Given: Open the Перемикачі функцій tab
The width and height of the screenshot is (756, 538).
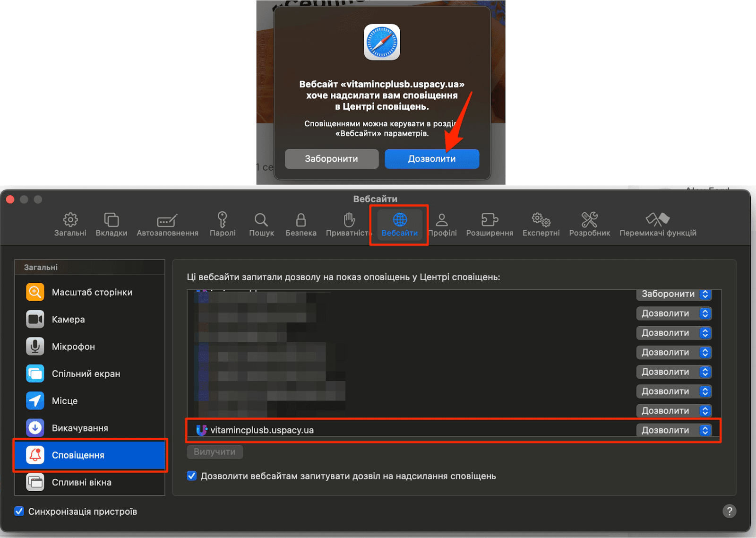Looking at the screenshot, I should click(658, 224).
